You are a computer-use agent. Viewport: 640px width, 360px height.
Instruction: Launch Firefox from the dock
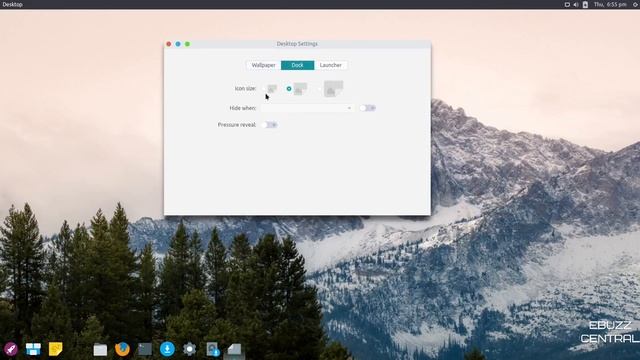point(122,349)
